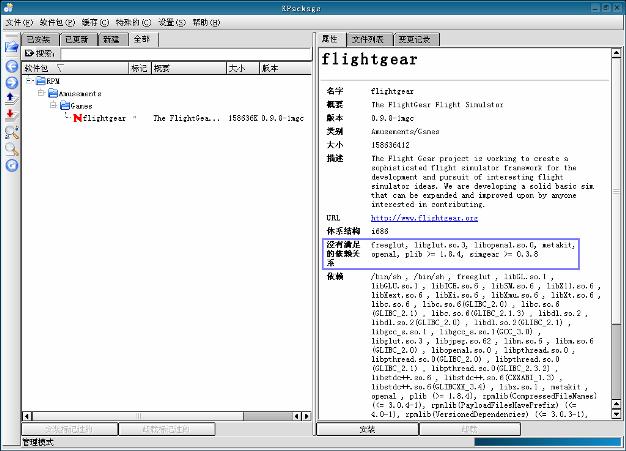The height and width of the screenshot is (451, 626).
Task: Click the flightgear heading in properties panel
Action: (x=369, y=59)
